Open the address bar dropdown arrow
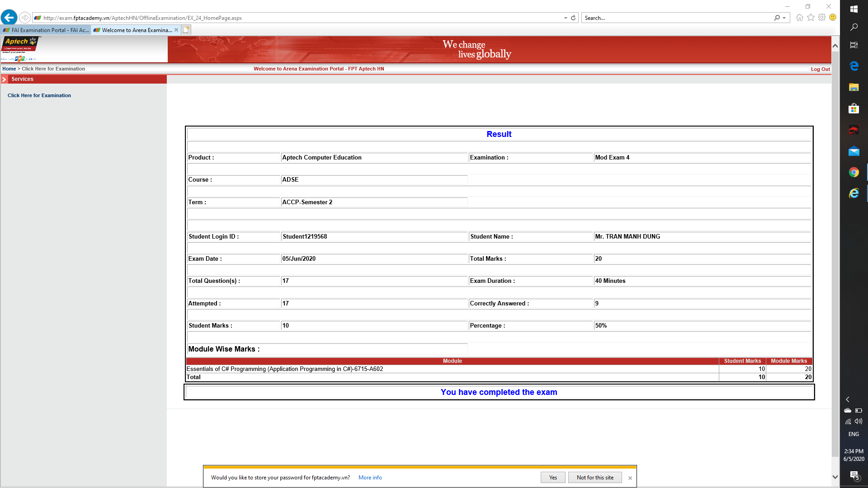The image size is (868, 488). pyautogui.click(x=566, y=18)
